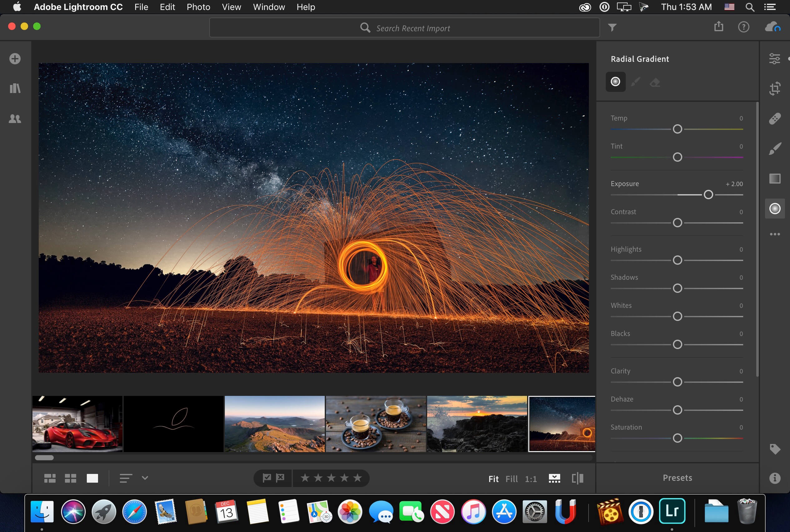Select the Cloud sync status icon
Screen dimensions: 790x532
point(773,28)
